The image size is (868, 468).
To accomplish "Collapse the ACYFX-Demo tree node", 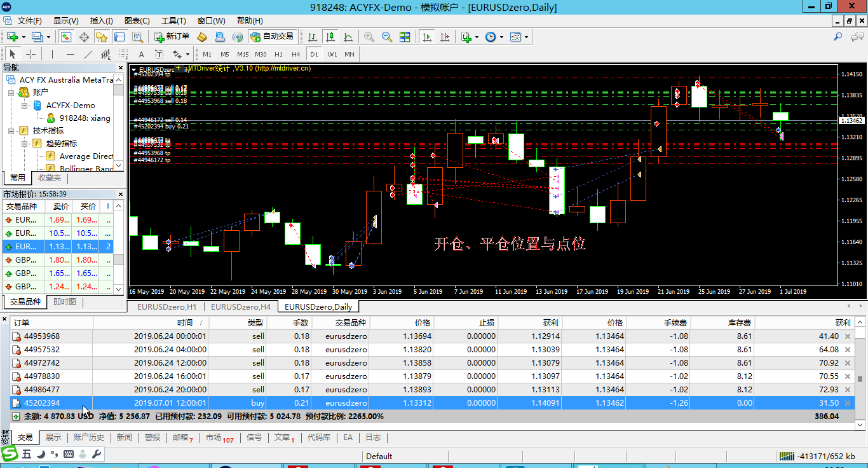I will click(24, 105).
